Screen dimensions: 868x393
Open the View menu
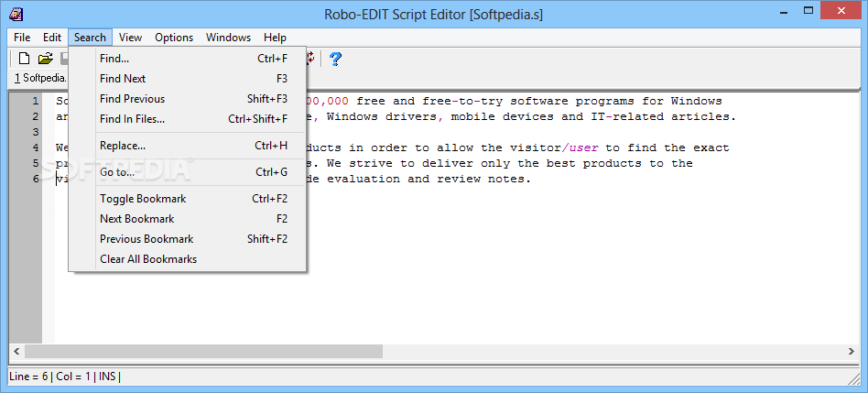(131, 38)
